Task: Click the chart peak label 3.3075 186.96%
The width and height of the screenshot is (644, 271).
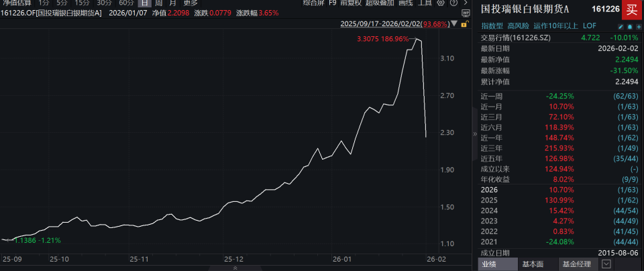Action: [x=383, y=40]
